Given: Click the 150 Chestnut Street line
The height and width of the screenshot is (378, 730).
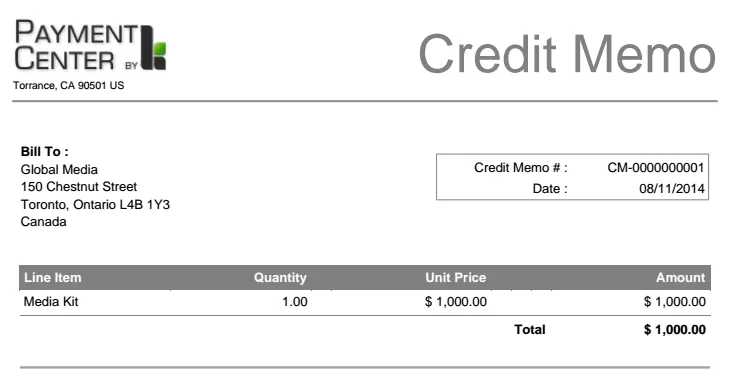Looking at the screenshot, I should pyautogui.click(x=79, y=187).
